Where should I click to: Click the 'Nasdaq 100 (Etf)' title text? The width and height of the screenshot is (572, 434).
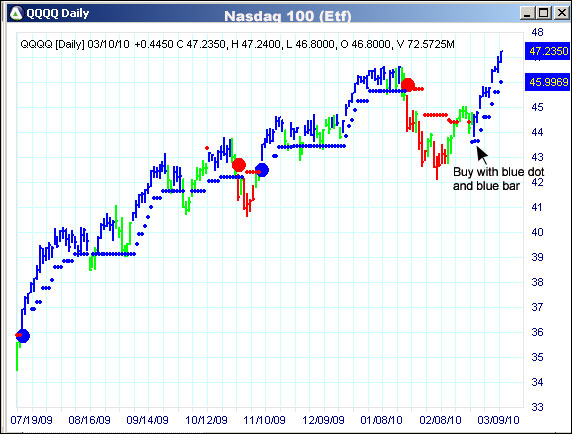pos(287,16)
